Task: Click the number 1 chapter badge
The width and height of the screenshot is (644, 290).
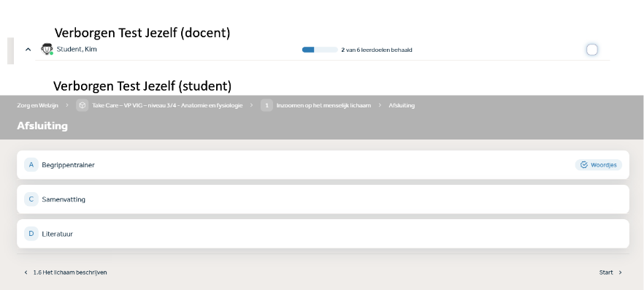Action: 267,106
